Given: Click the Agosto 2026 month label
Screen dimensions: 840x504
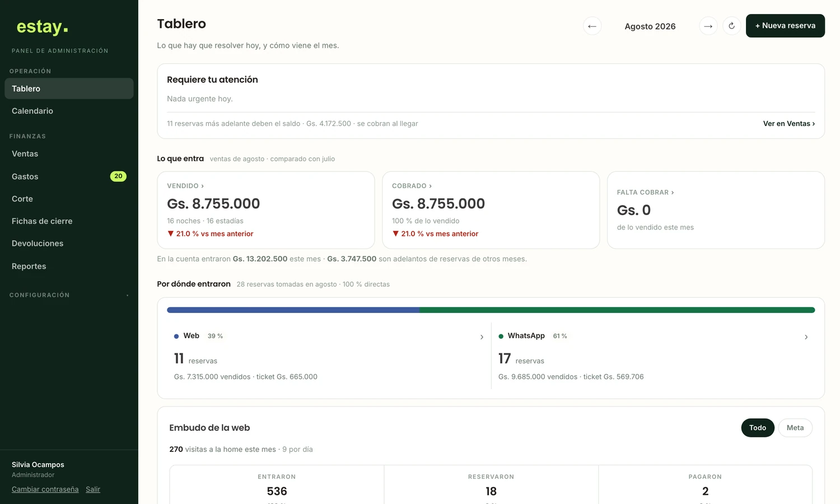Looking at the screenshot, I should pos(650,26).
